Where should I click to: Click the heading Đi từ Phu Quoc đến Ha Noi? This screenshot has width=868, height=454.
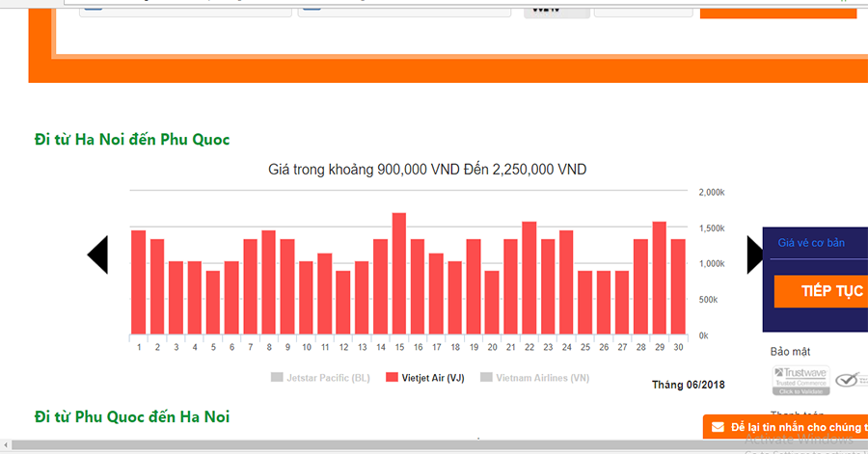(132, 416)
